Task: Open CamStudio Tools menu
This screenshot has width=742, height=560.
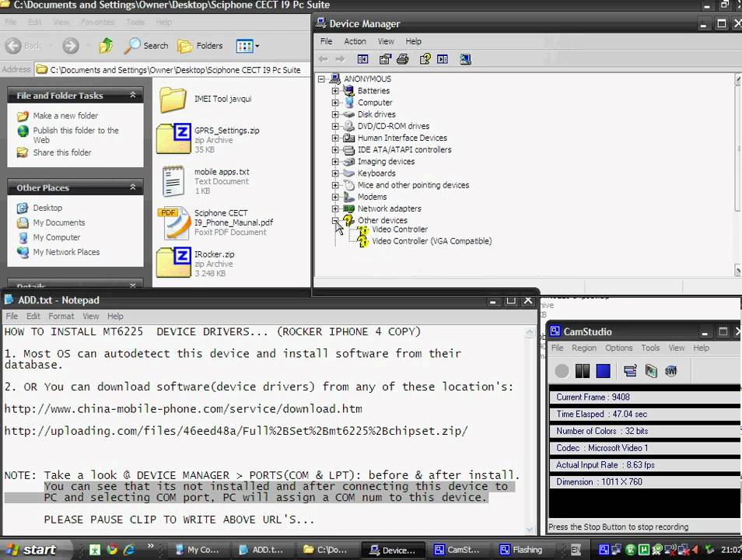Action: click(650, 348)
